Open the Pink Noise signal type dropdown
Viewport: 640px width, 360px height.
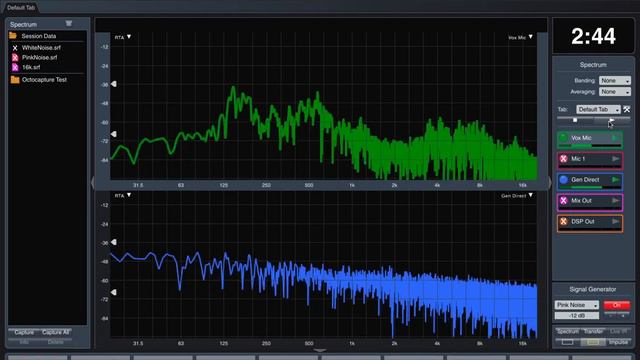[x=576, y=305]
